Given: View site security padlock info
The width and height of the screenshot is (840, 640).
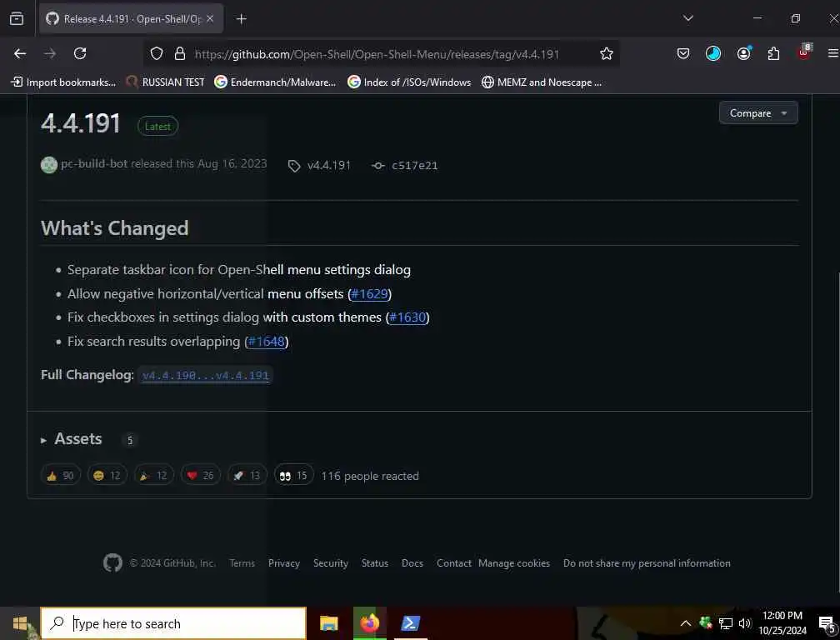Looking at the screenshot, I should point(180,53).
